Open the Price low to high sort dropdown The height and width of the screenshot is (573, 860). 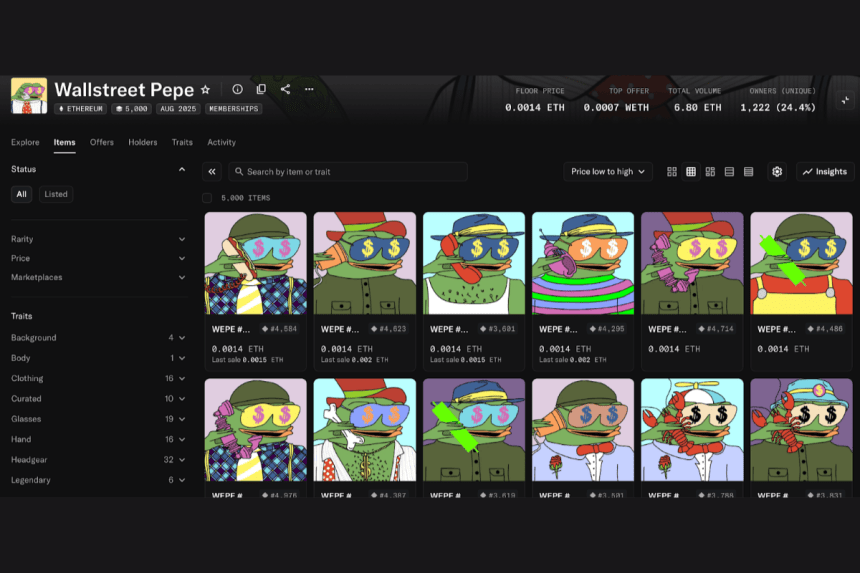pyautogui.click(x=608, y=172)
